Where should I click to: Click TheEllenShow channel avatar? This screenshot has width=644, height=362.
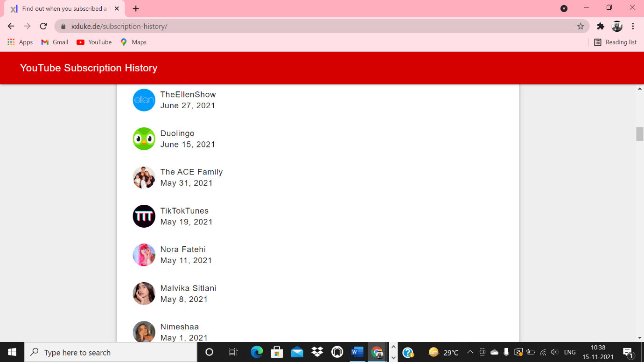click(144, 100)
